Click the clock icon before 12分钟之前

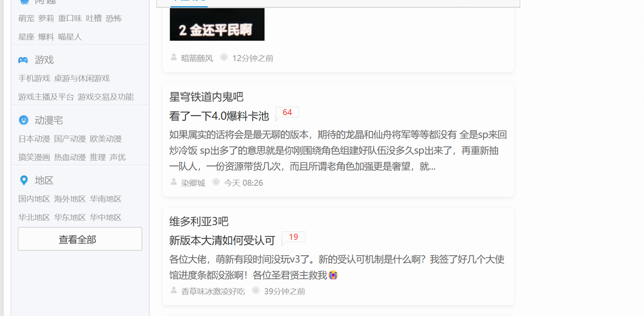click(224, 58)
